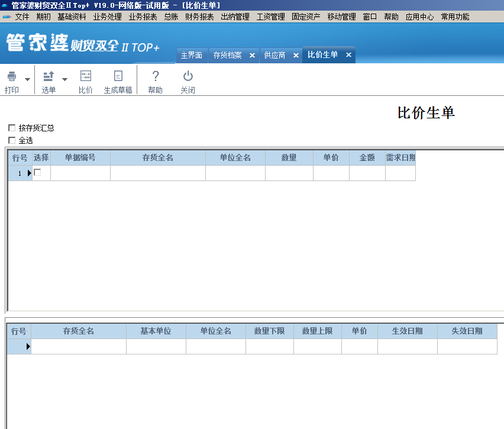The height and width of the screenshot is (429, 504).
Task: Open the 财务报表 menu
Action: pyautogui.click(x=199, y=17)
